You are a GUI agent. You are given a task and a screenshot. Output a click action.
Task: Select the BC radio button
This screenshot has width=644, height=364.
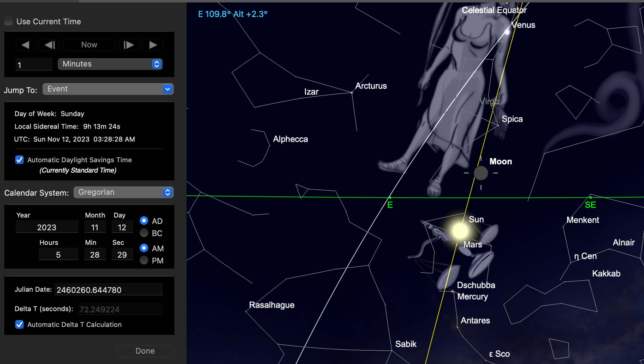[144, 233]
